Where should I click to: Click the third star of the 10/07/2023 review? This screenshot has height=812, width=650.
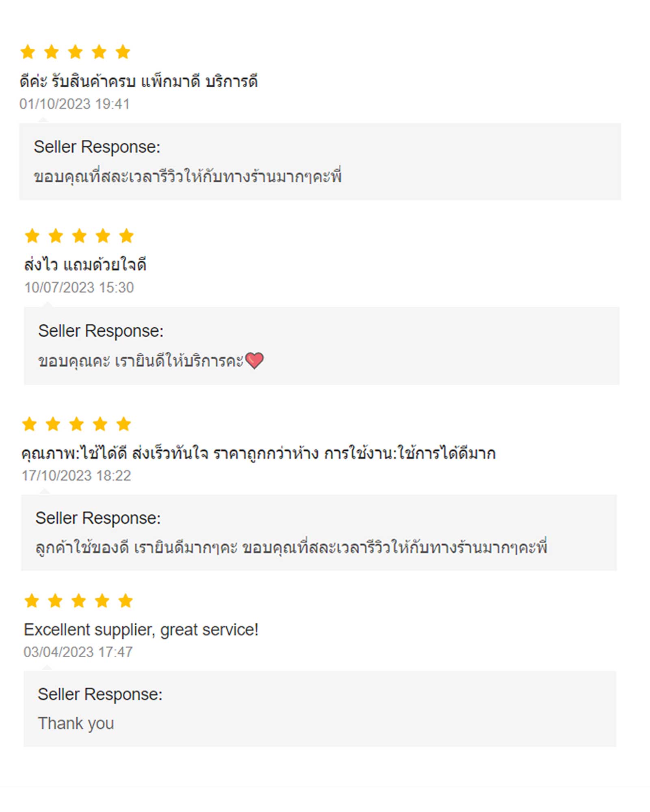point(79,235)
